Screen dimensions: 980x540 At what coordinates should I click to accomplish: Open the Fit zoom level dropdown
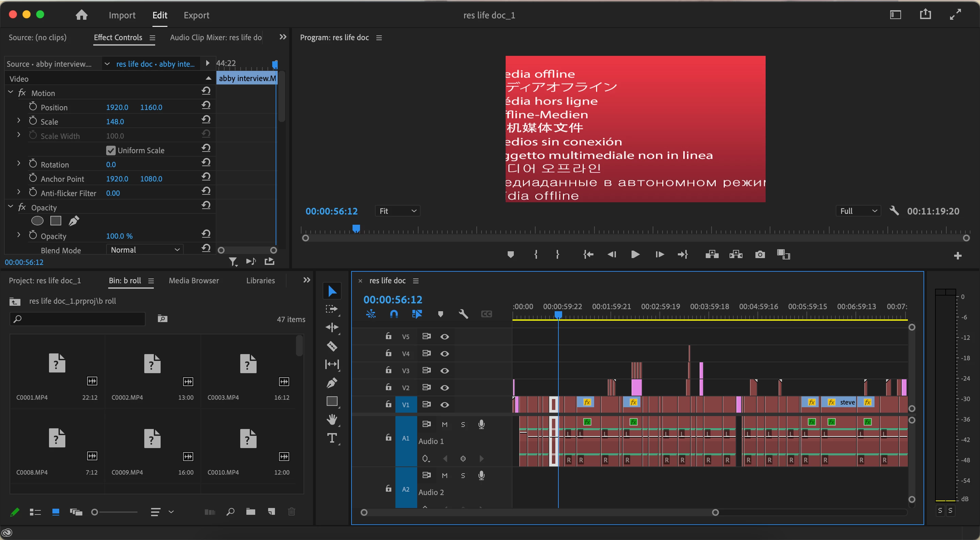coord(397,211)
